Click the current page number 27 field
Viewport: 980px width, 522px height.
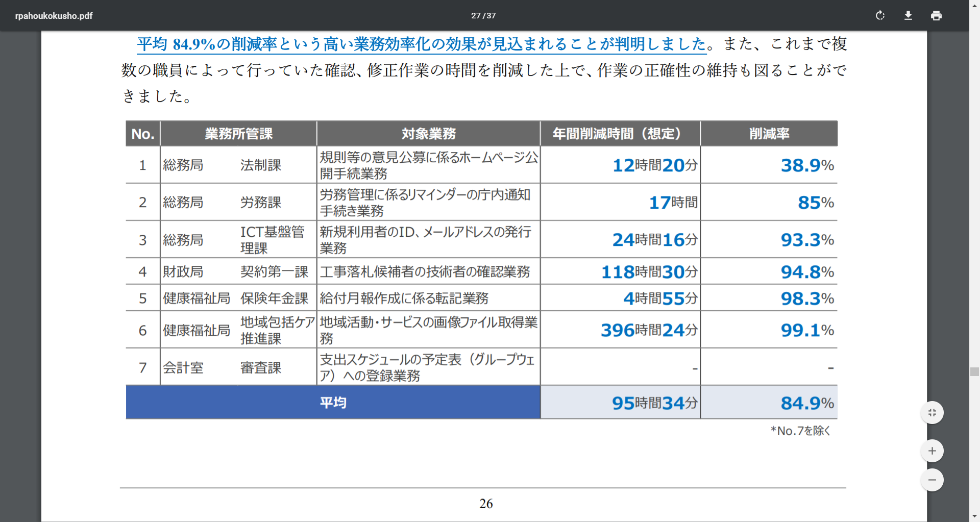click(475, 16)
